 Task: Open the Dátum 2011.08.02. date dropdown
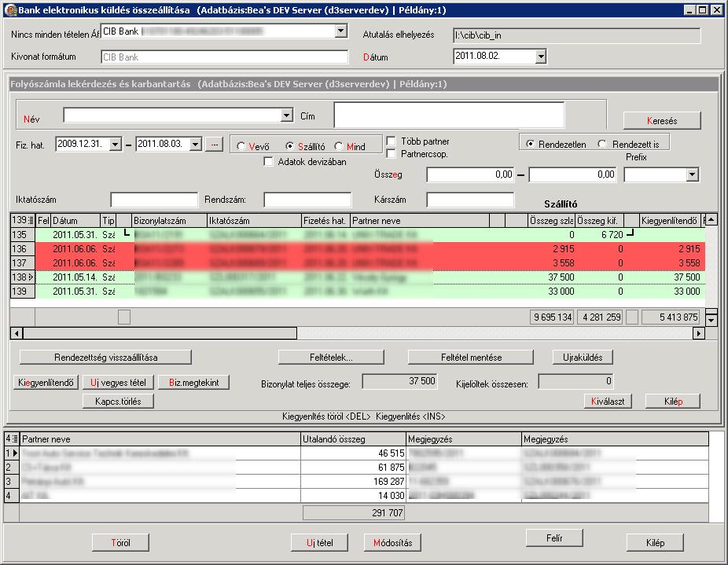(x=540, y=57)
